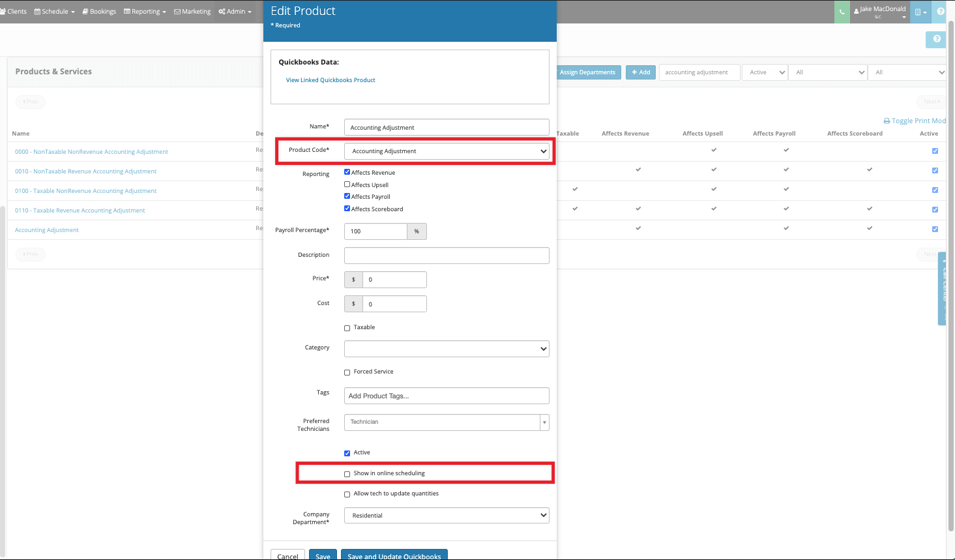Click the + Add button
This screenshot has height=560, width=955.
tap(641, 72)
